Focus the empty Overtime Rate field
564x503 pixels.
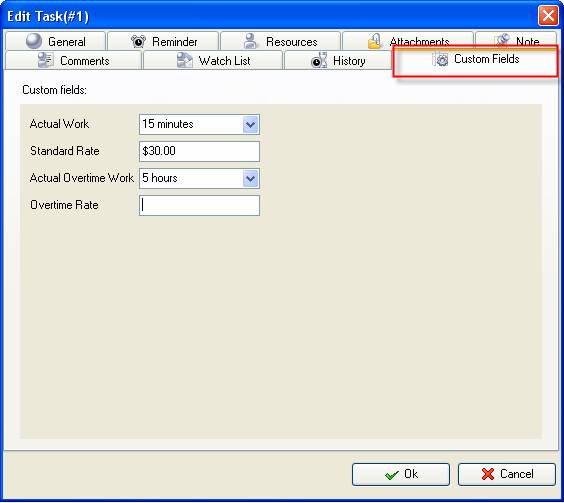click(199, 205)
